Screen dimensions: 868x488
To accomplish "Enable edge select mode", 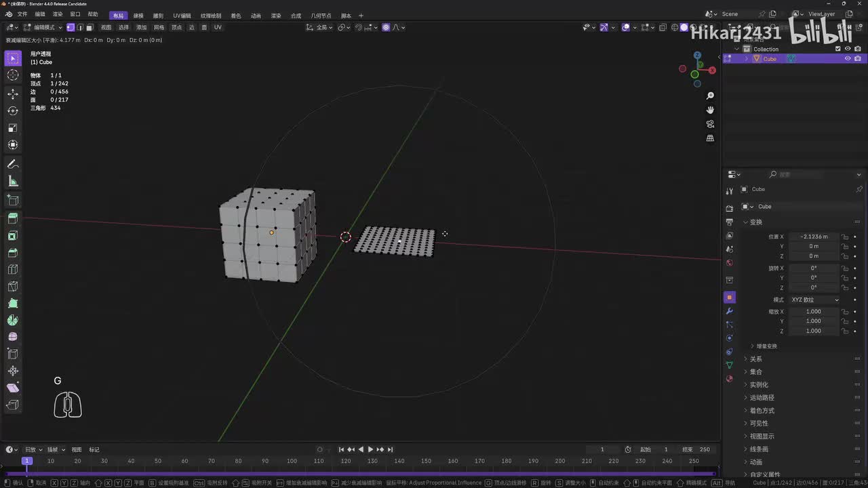I will pos(80,27).
